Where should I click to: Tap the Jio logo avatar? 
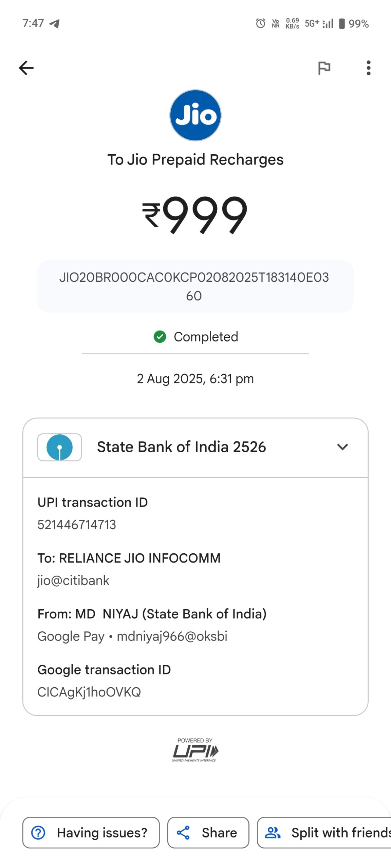[x=195, y=115]
